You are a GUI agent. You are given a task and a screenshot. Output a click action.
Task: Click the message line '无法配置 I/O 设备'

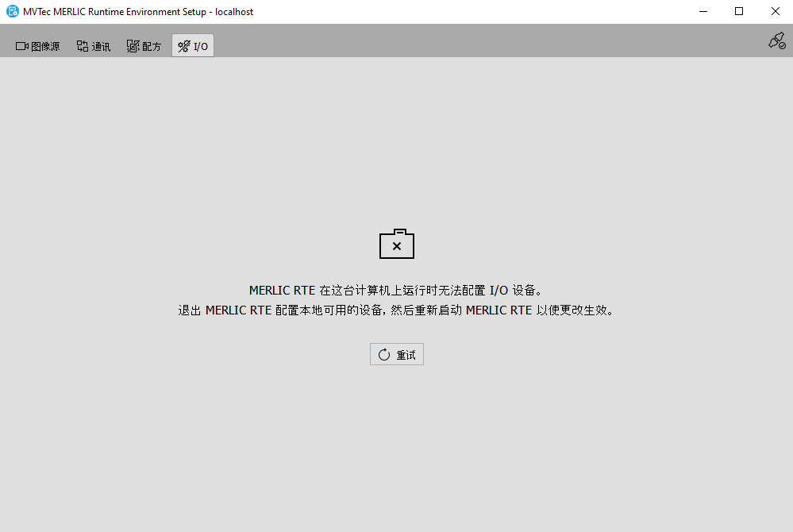pyautogui.click(x=397, y=291)
